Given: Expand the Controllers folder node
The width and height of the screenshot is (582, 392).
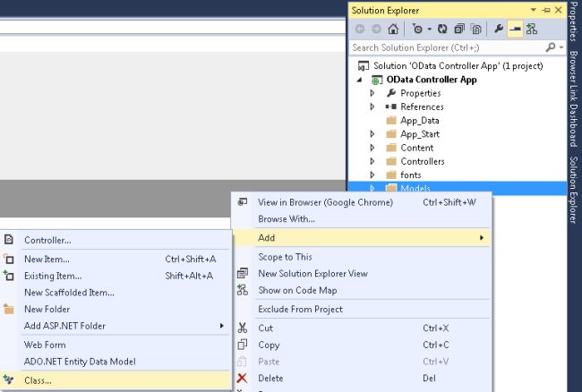Looking at the screenshot, I should pyautogui.click(x=373, y=161).
